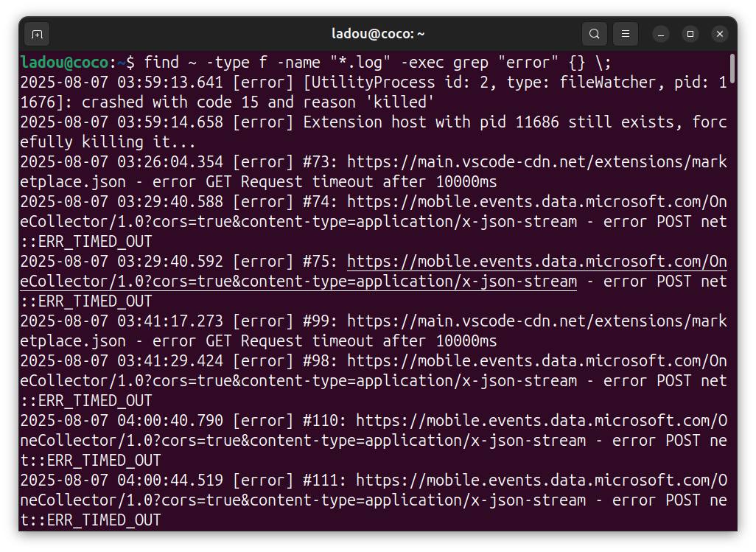Click the search magnifier icon

[x=594, y=34]
